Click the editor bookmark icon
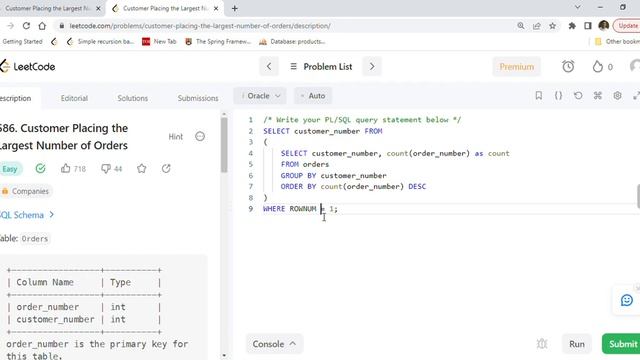 539,96
